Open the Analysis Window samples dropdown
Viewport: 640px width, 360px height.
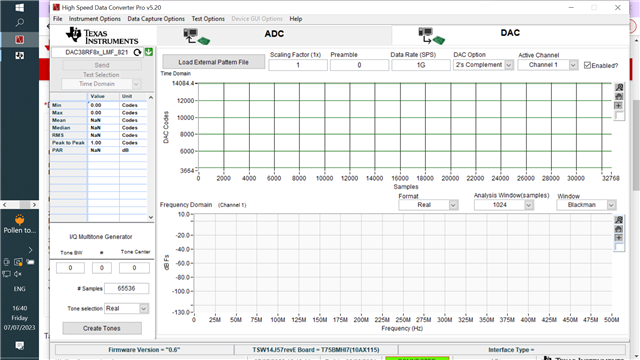(x=504, y=205)
